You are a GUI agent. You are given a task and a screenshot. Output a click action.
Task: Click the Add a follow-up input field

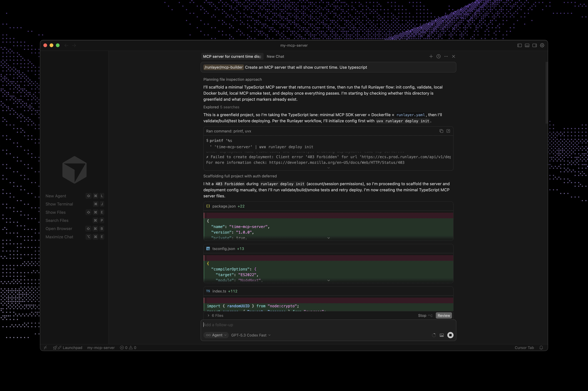tap(299, 325)
